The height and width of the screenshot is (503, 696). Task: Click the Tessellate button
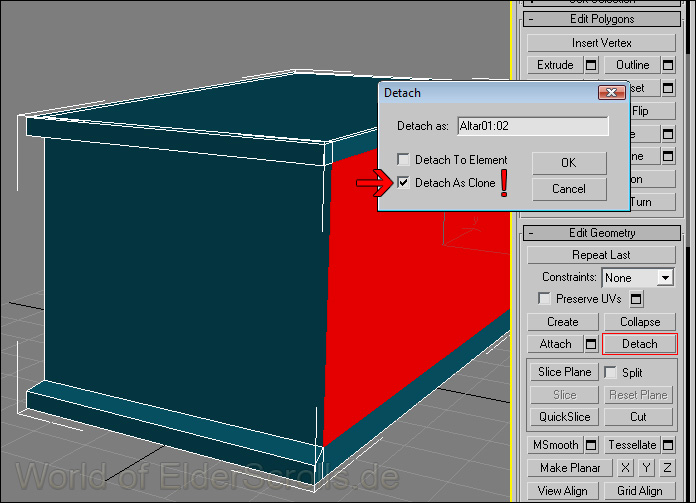coord(633,445)
